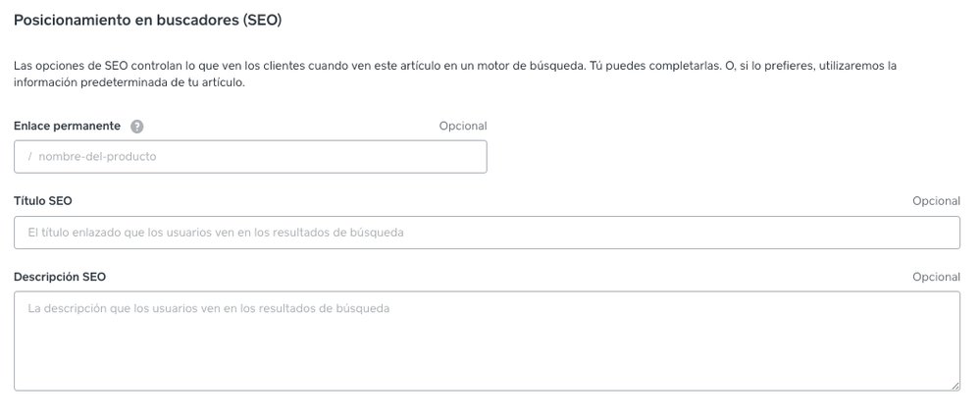Click the 'nombre-del-producto' placeholder text
The width and height of the screenshot is (980, 418).
[x=98, y=157]
